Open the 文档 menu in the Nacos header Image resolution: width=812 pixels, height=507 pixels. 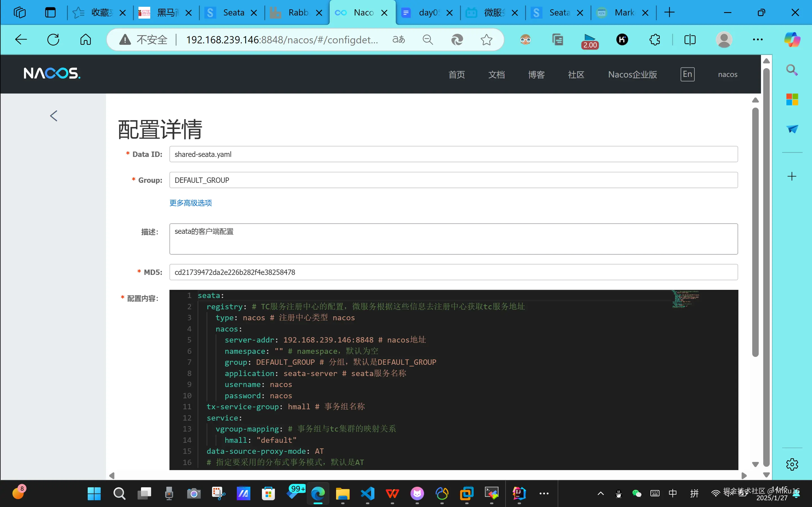point(496,74)
